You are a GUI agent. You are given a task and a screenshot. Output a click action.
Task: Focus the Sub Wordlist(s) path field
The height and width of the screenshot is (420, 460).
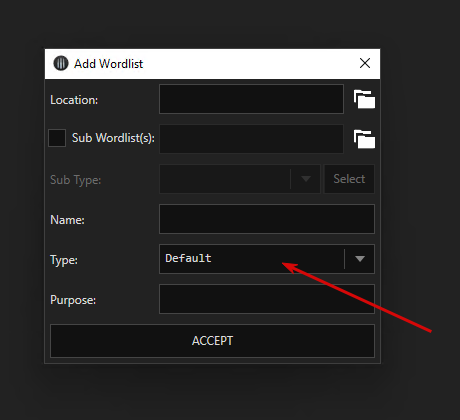(x=251, y=139)
